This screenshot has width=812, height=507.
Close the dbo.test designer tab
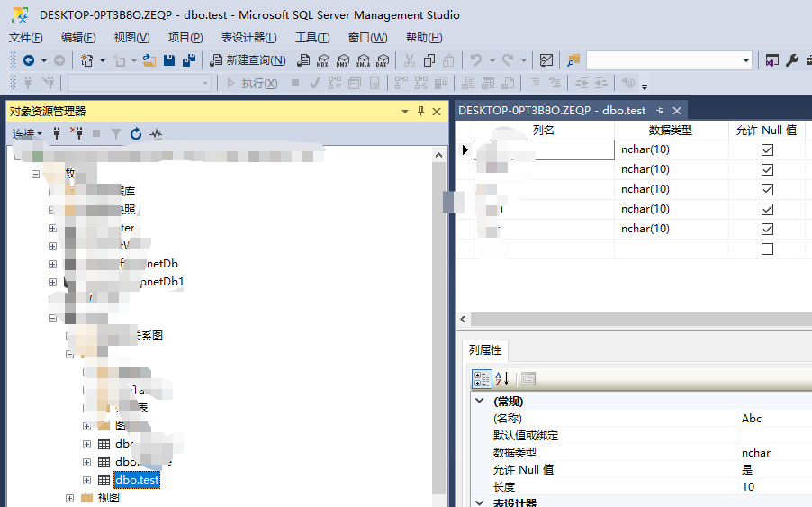click(x=677, y=111)
